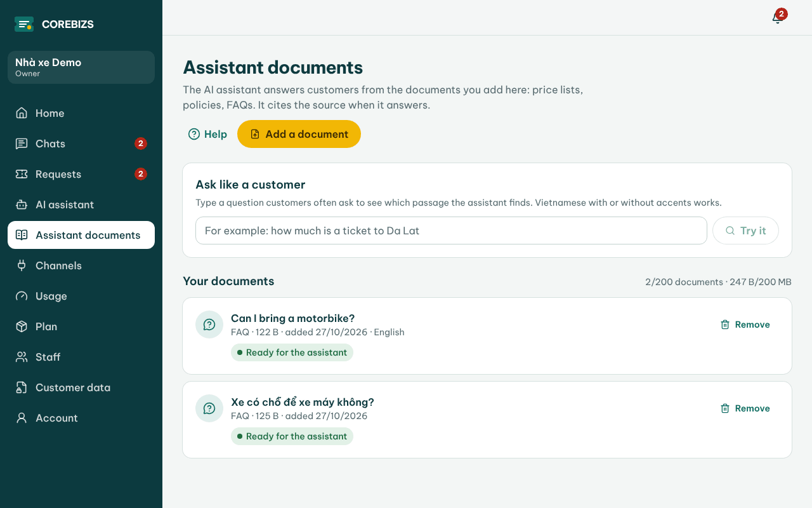The height and width of the screenshot is (508, 812).
Task: Click the Staff people icon
Action: [22, 357]
